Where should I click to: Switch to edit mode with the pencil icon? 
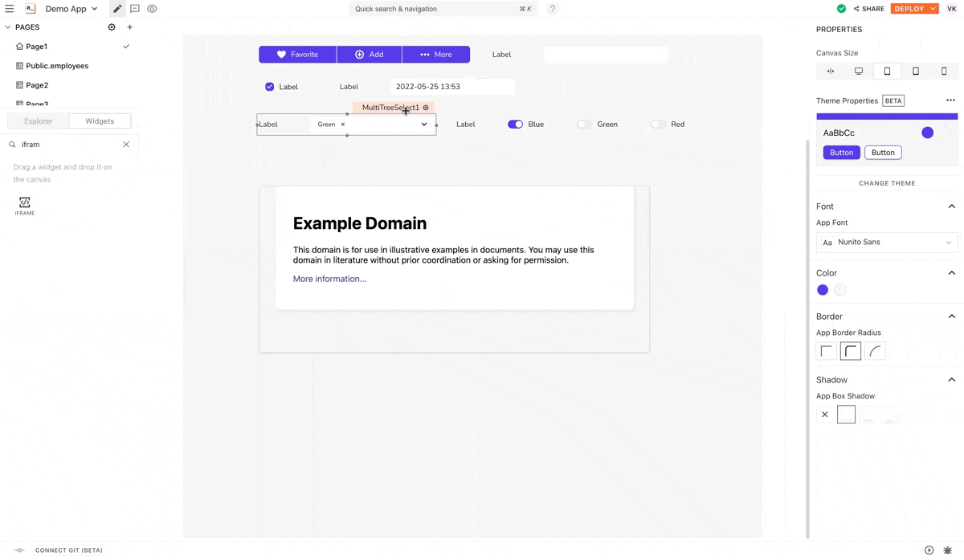[117, 9]
